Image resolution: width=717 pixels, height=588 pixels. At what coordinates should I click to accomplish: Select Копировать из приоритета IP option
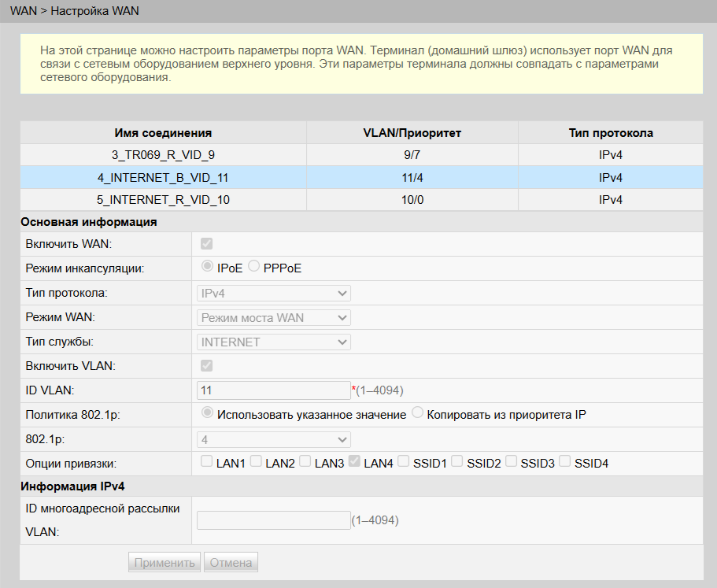click(x=417, y=413)
